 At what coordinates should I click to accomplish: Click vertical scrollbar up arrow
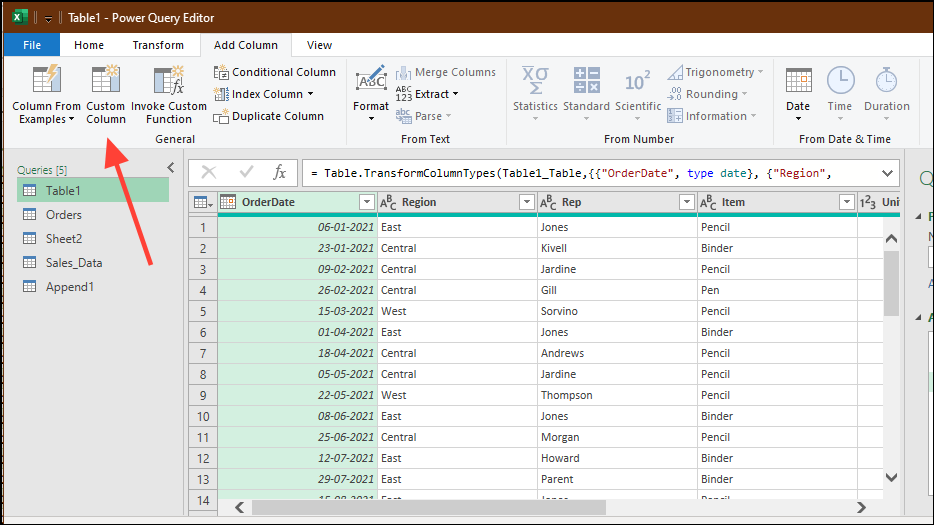891,238
